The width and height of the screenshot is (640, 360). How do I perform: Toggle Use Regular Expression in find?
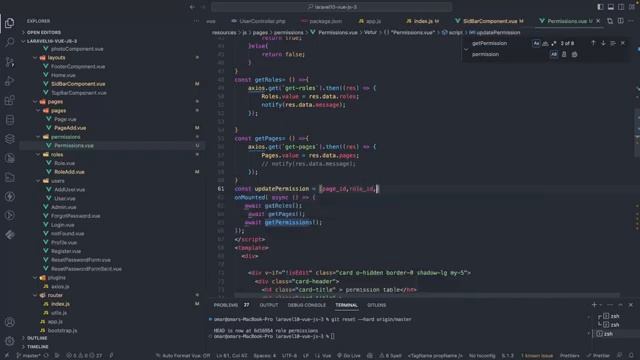point(553,43)
